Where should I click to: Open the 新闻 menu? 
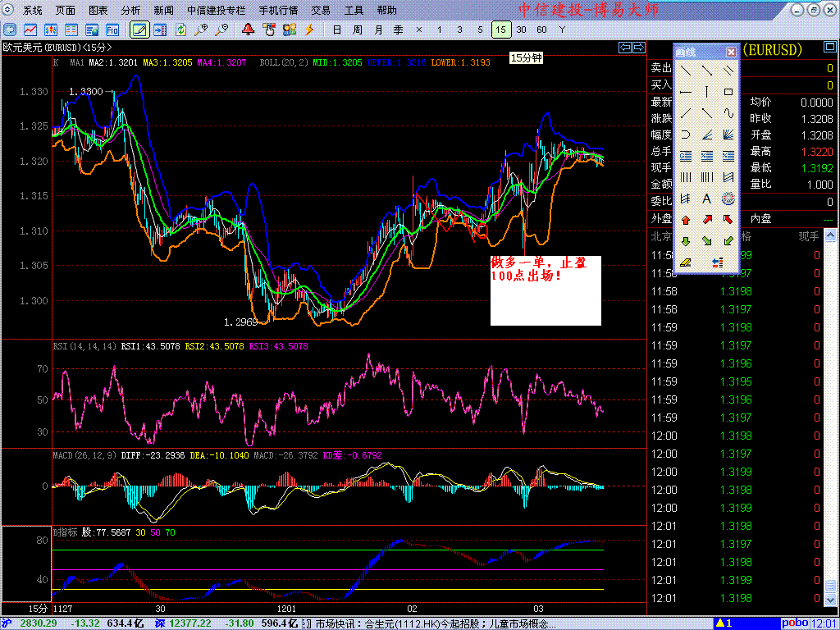tap(163, 10)
